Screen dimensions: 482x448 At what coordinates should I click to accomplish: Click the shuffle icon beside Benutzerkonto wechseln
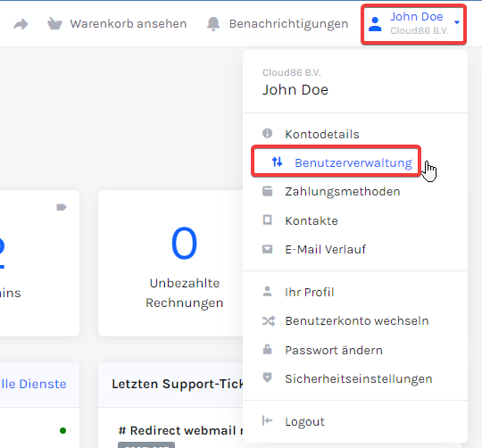coord(269,321)
